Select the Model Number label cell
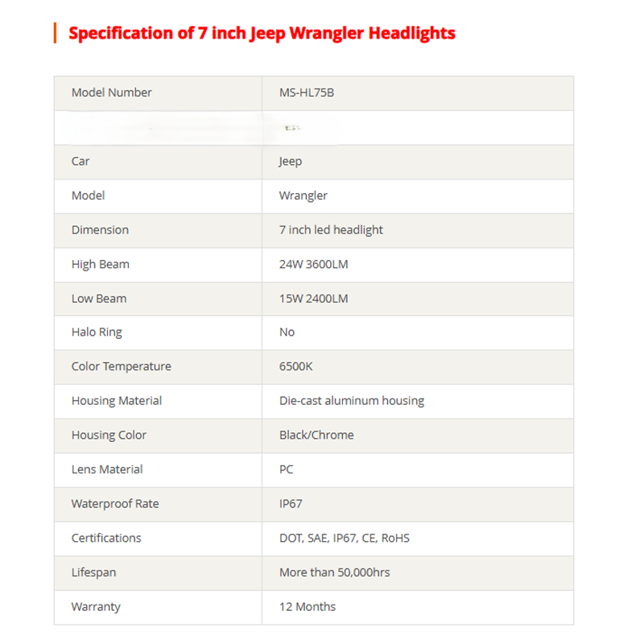This screenshot has height=644, width=644. pos(111,93)
